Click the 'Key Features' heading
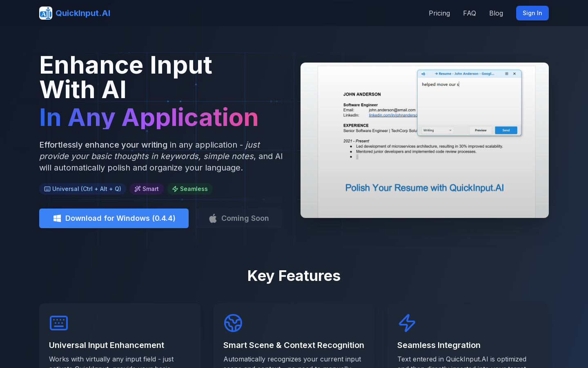 coord(294,276)
